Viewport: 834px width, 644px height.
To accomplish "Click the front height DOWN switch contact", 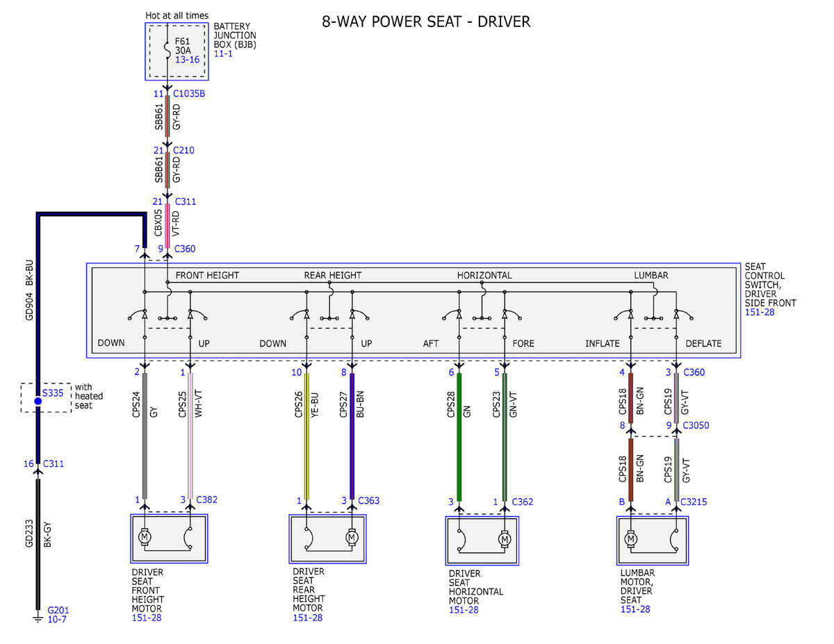I will click(139, 316).
